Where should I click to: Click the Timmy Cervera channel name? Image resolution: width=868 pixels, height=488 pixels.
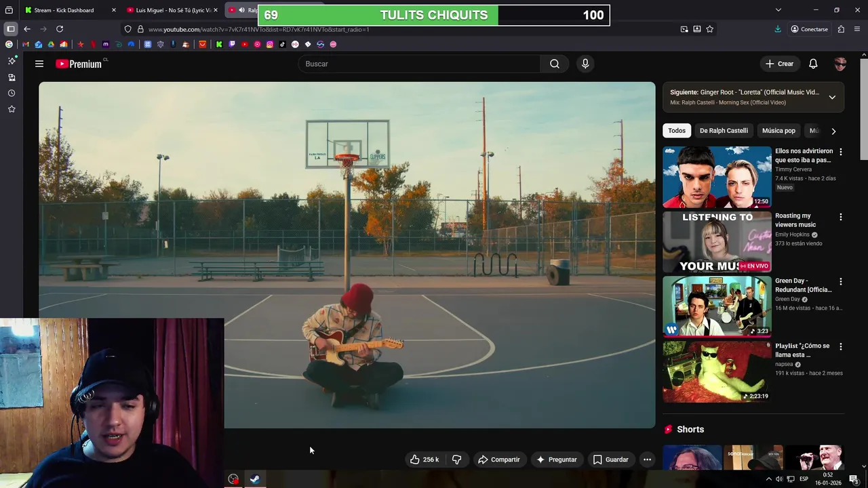793,169
